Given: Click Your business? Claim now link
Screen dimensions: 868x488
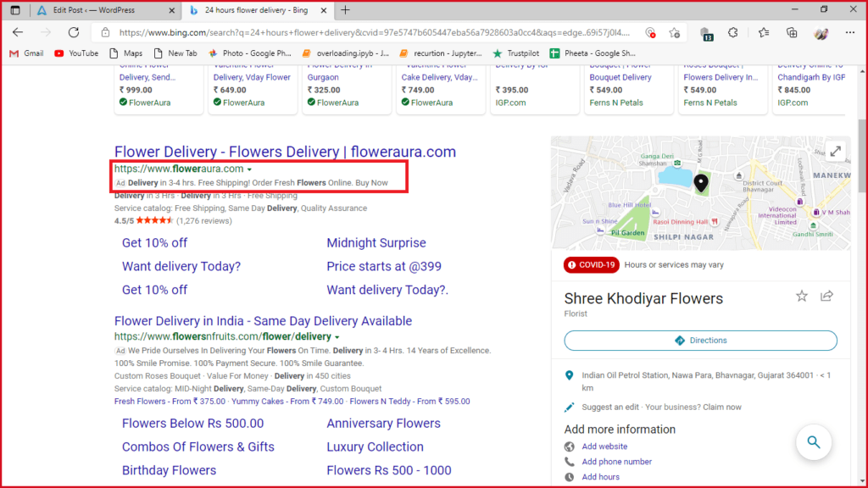Looking at the screenshot, I should pyautogui.click(x=693, y=408).
